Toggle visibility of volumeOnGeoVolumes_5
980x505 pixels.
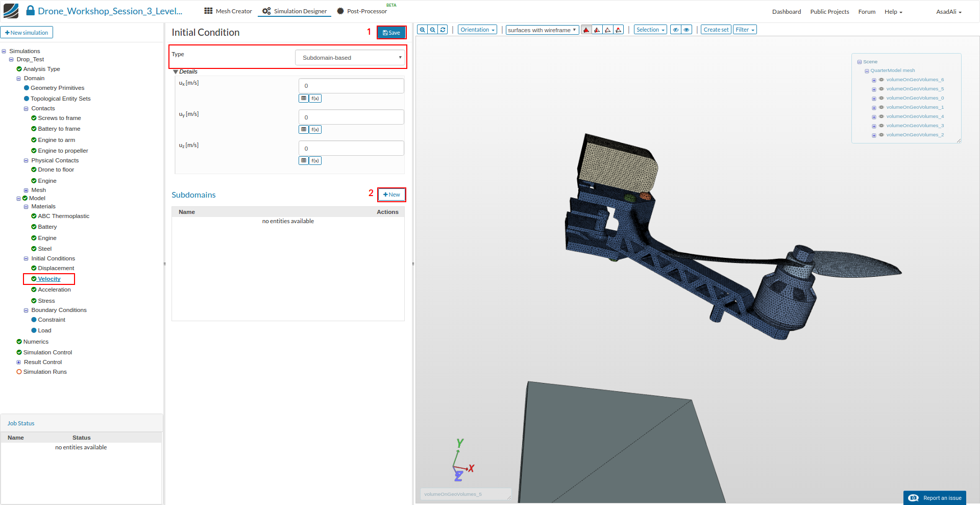pos(881,89)
